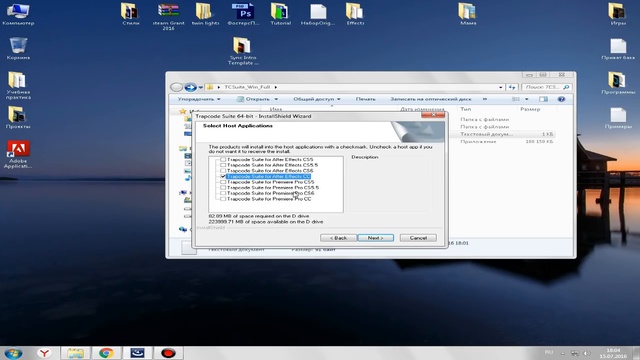
Task: Click Записать на оптический диск
Action: [431, 99]
